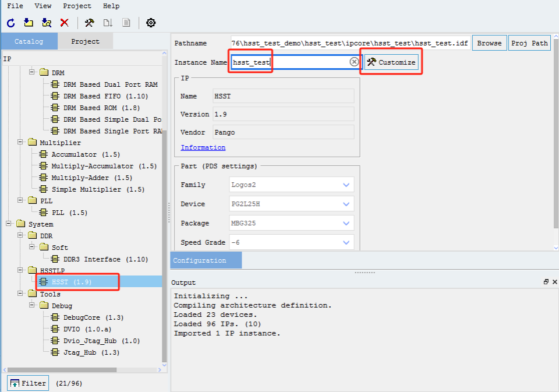The height and width of the screenshot is (392, 559).
Task: Select the DDR3 Interface (1.10) IP
Action: 105,259
